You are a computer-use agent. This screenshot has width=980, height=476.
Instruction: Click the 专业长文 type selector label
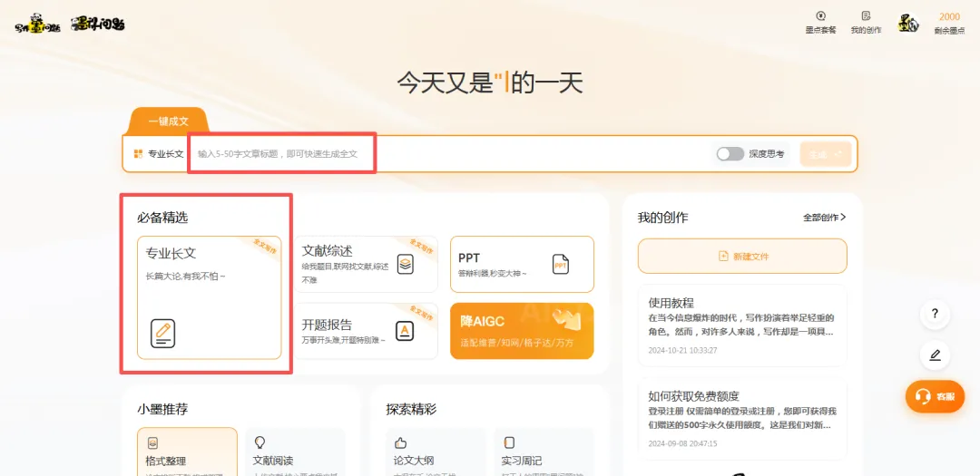pos(166,153)
